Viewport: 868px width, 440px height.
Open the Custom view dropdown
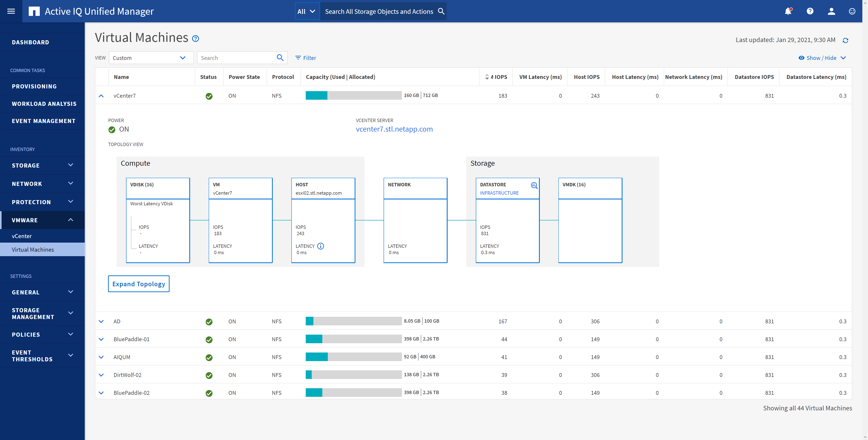(x=151, y=58)
